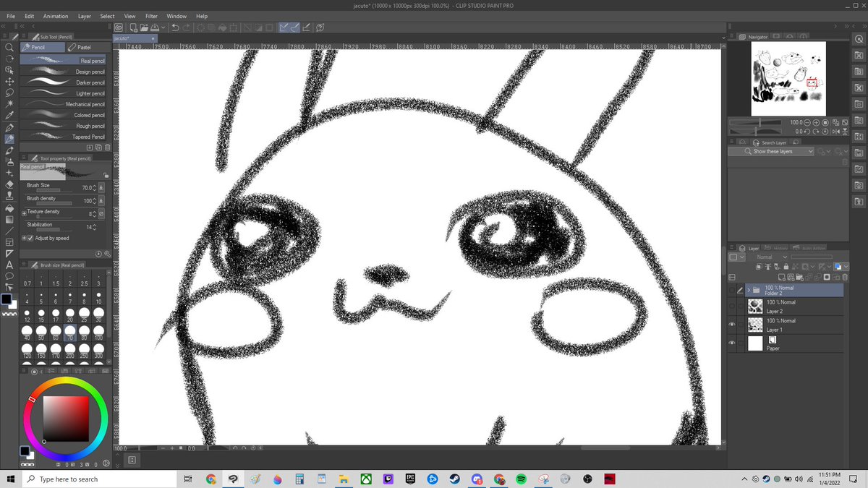The width and height of the screenshot is (868, 488).
Task: Click the Open file folder icon
Action: (144, 27)
